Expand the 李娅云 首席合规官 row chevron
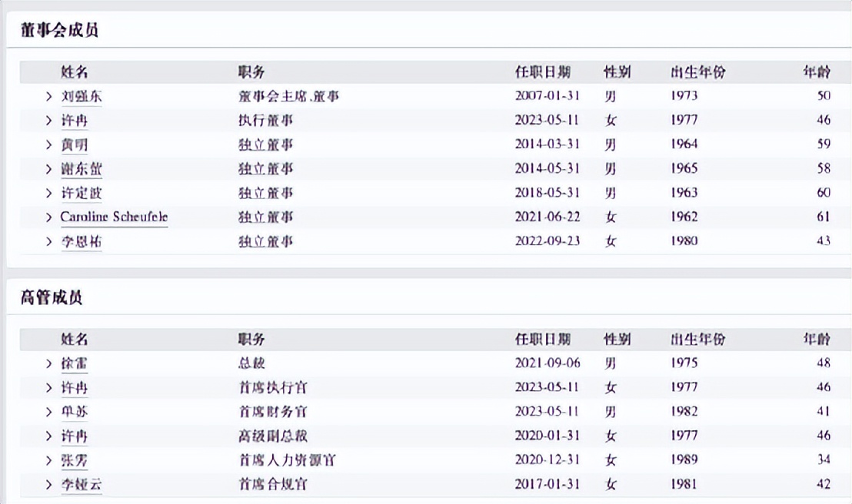The width and height of the screenshot is (852, 504). [x=49, y=485]
